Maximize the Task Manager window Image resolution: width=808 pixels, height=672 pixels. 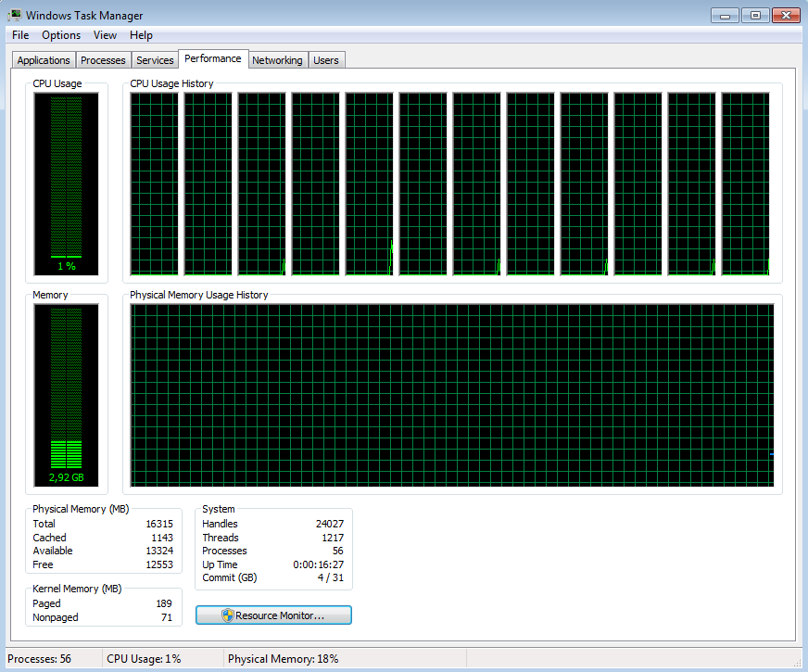755,16
